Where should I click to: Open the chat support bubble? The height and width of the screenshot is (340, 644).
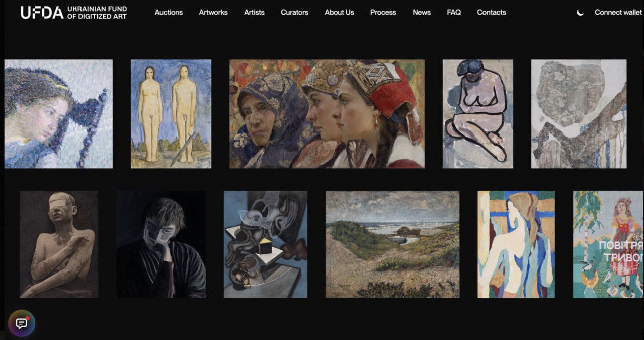[x=22, y=323]
